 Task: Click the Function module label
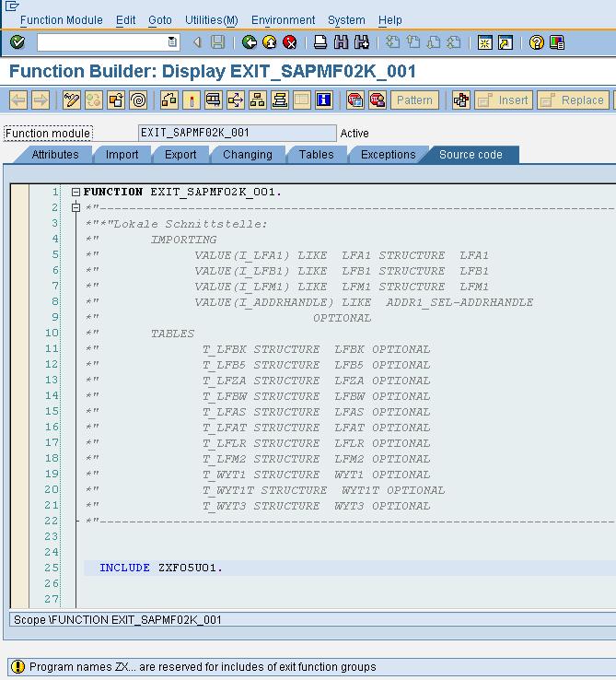[48, 133]
